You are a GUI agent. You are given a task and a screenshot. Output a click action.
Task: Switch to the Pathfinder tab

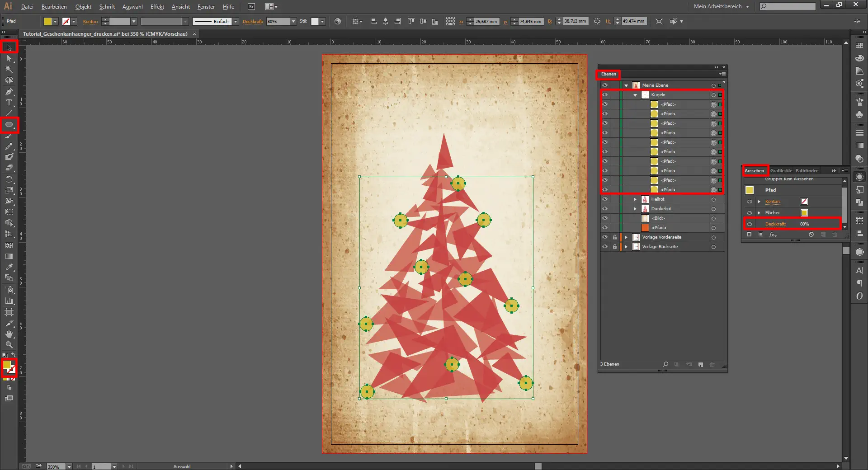click(x=807, y=171)
